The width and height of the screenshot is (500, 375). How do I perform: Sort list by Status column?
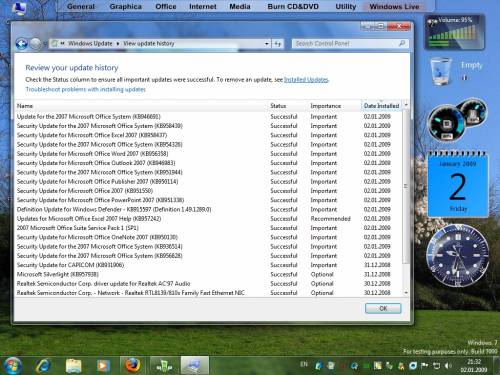point(288,106)
